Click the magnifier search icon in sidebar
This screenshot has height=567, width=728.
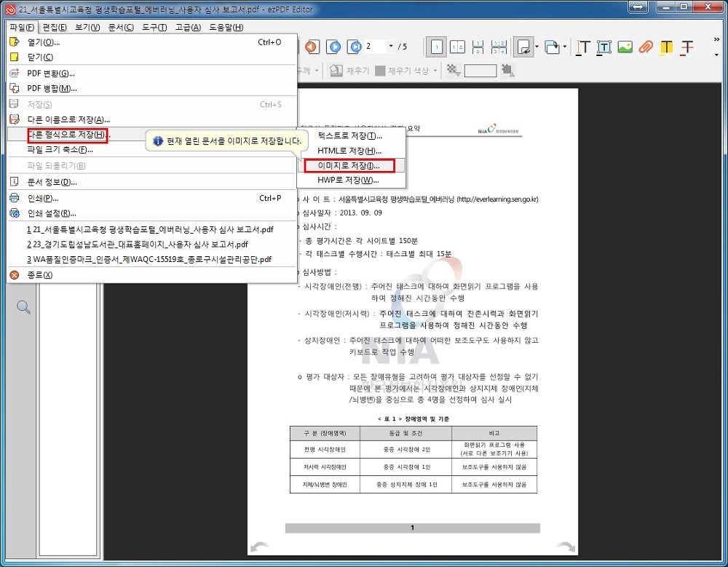pos(24,307)
